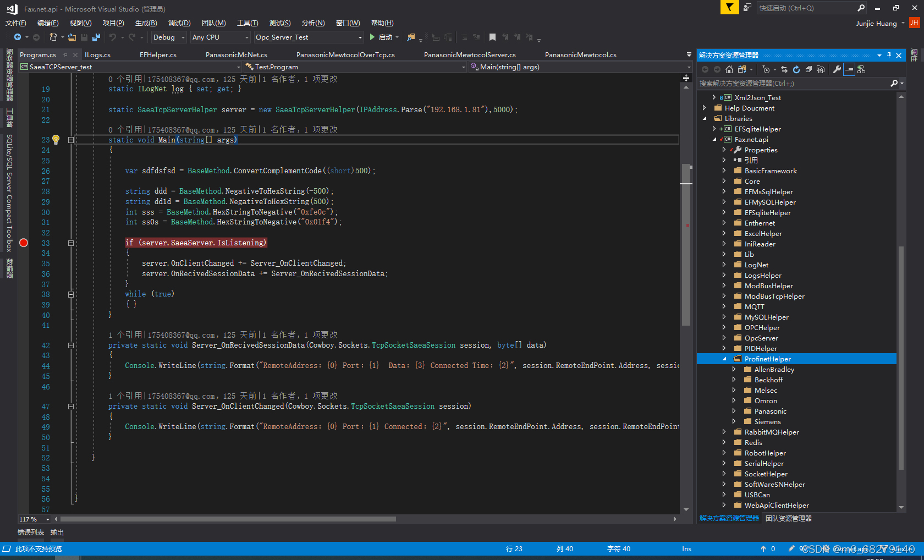The width and height of the screenshot is (924, 560).
Task: Click the Save All toolbar icon
Action: (96, 37)
